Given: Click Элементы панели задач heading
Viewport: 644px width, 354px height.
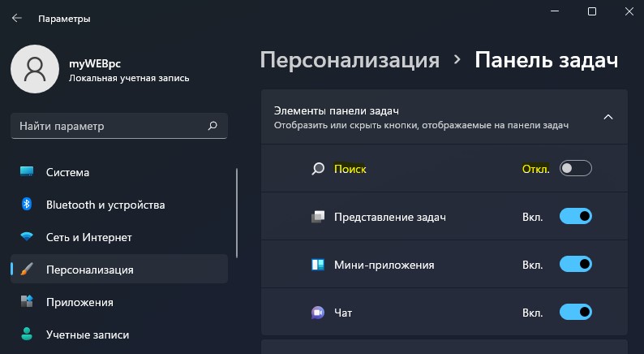Looking at the screenshot, I should point(337,110).
